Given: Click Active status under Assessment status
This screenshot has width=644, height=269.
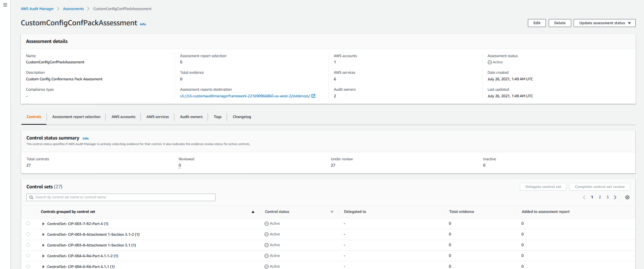Looking at the screenshot, I should (x=495, y=62).
